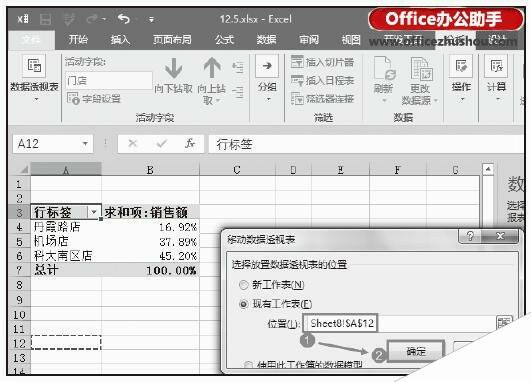Viewport: 531px width, 382px height.
Task: Click the 向下钻取 drill down arrow
Action: pos(174,76)
